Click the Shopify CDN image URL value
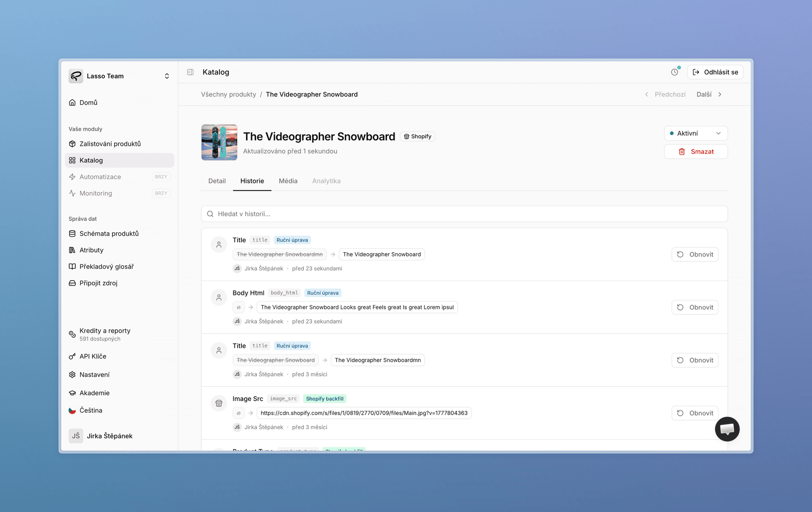Viewport: 812px width, 512px height. point(364,413)
